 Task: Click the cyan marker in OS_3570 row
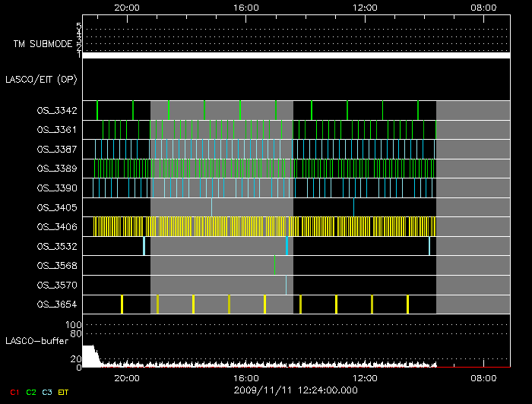coord(287,285)
